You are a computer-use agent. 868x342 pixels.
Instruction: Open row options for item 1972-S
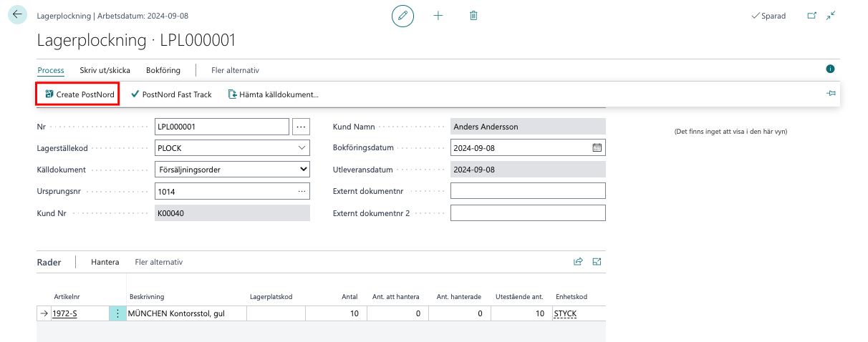[117, 313]
